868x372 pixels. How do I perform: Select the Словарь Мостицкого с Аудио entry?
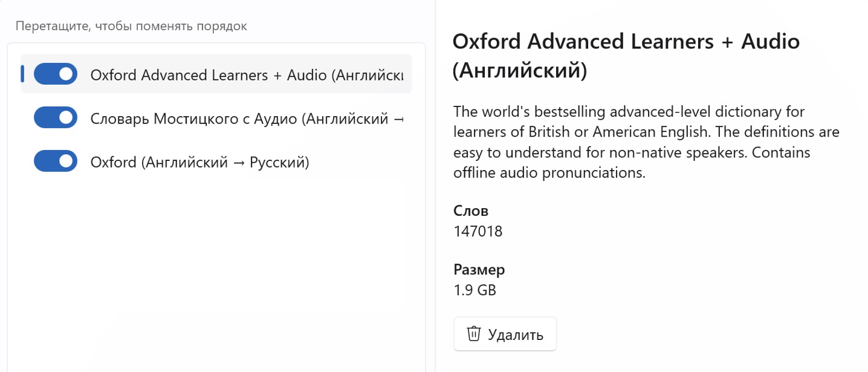(242, 119)
